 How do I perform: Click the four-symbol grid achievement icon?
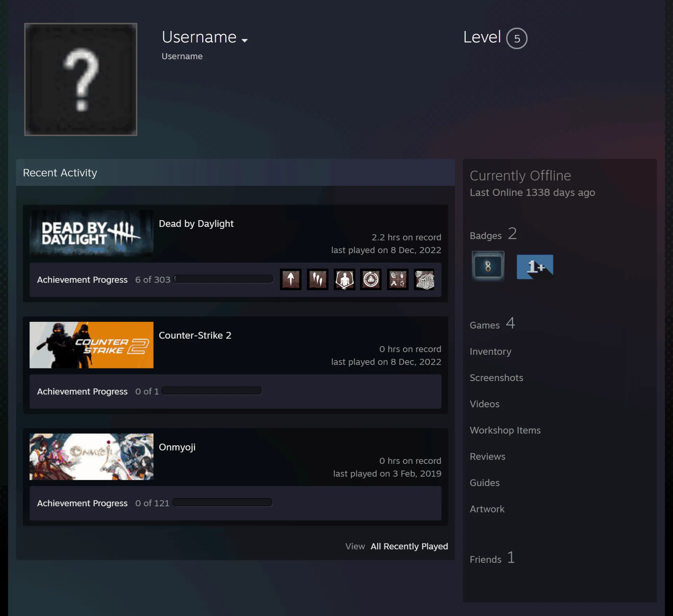click(x=397, y=279)
